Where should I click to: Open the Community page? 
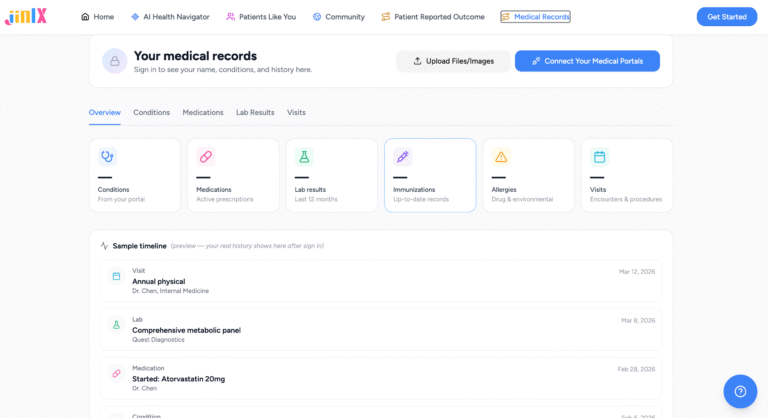(338, 17)
